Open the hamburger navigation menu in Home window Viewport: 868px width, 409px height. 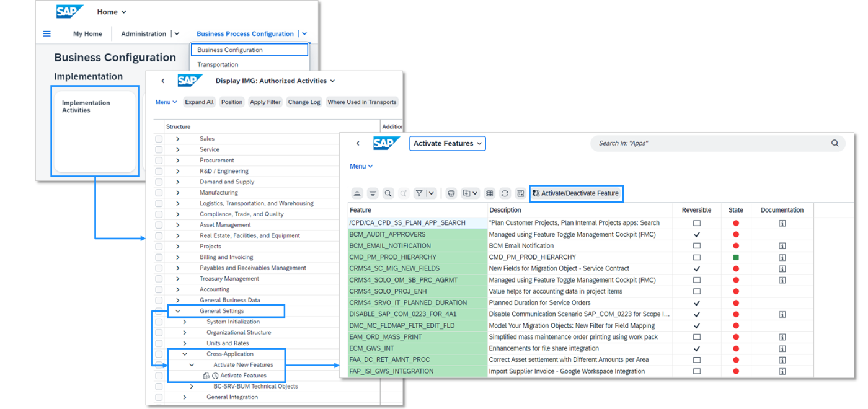[x=46, y=33]
